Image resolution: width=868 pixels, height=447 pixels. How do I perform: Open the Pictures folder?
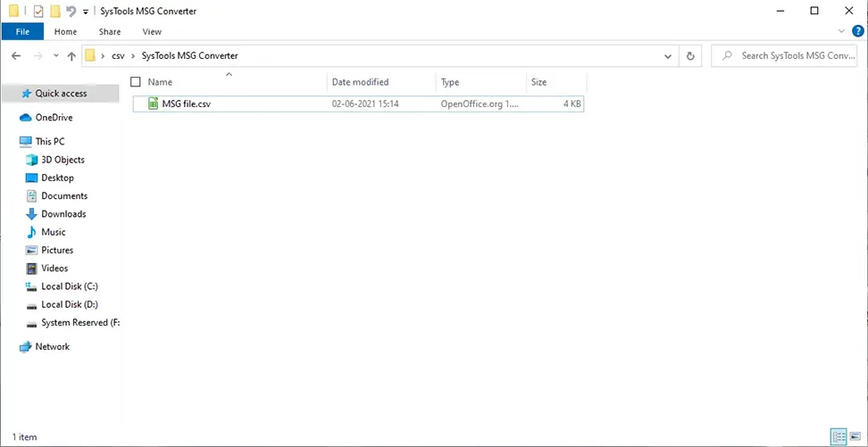coord(57,250)
